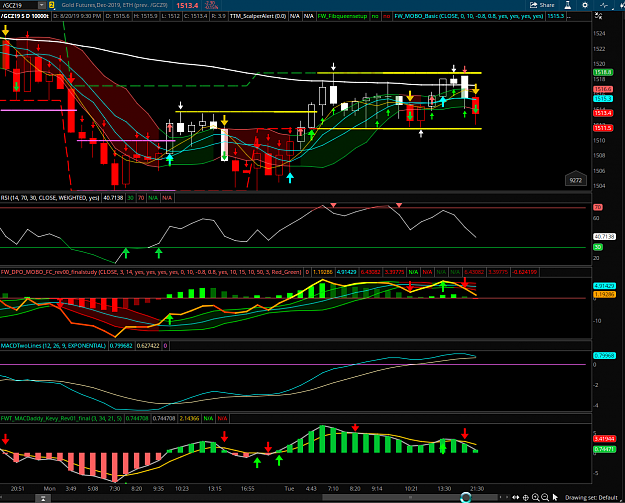Click the cyan 0.79968 MACD axis value label
Screen dimensions: 625x503
point(605,356)
